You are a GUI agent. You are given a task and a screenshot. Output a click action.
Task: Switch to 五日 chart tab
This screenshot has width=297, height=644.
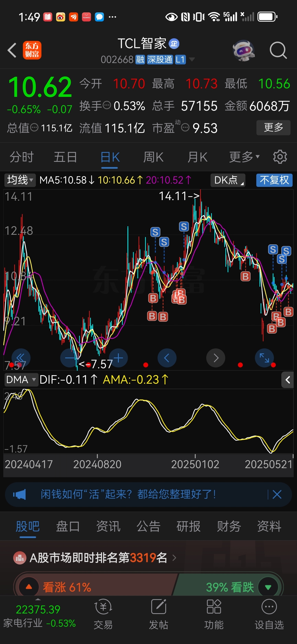(65, 157)
